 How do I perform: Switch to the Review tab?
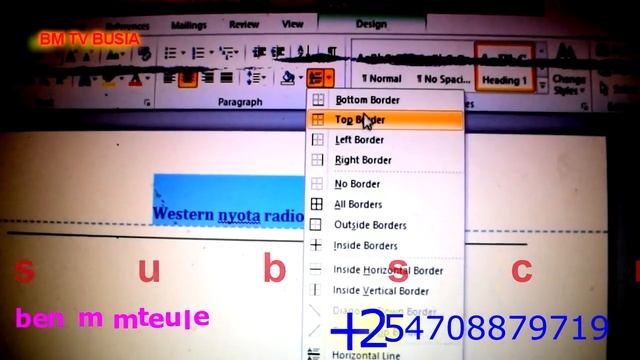pos(244,24)
